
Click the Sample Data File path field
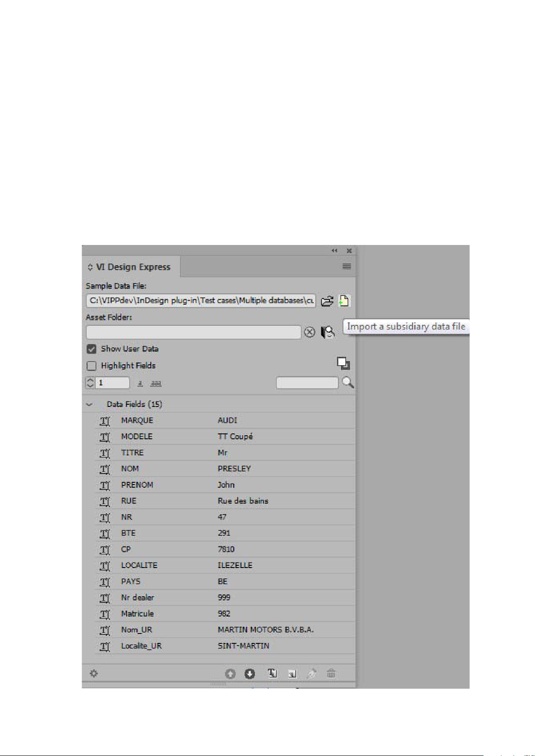[201, 301]
